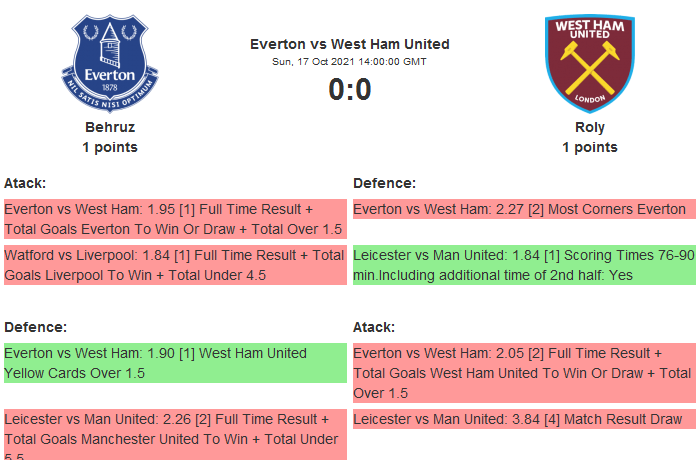Click the points total under Roly
The image size is (700, 460).
click(589, 147)
